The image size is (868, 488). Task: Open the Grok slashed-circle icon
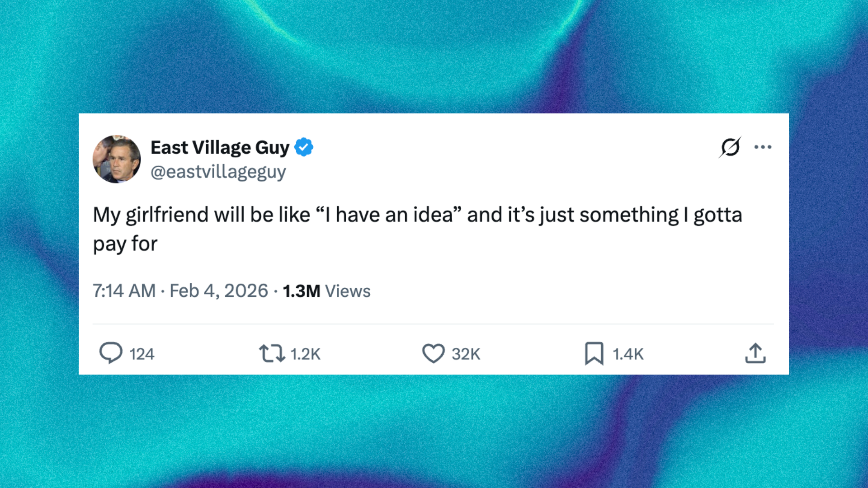pos(730,147)
